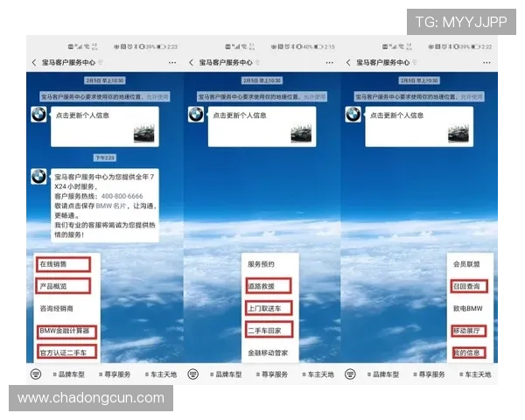
Task: Tap the BMW avatar beside 点击更新个人信息 in the 2:23 screen
Action: pyautogui.click(x=38, y=115)
